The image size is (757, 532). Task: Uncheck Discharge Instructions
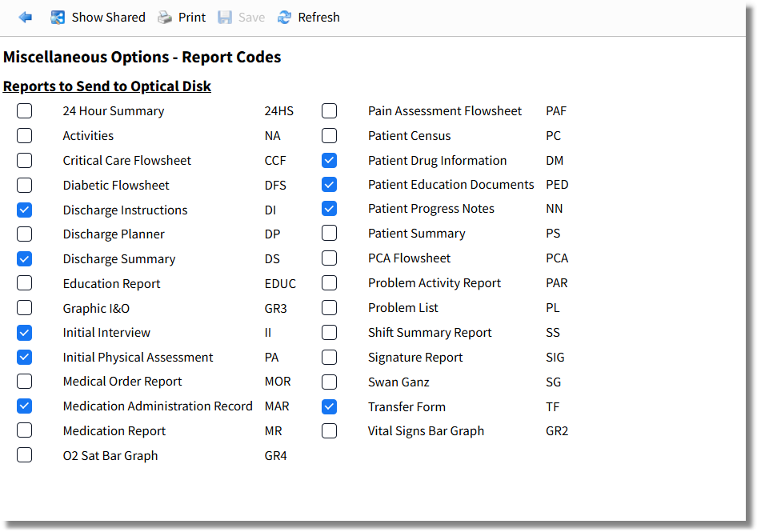(x=24, y=210)
